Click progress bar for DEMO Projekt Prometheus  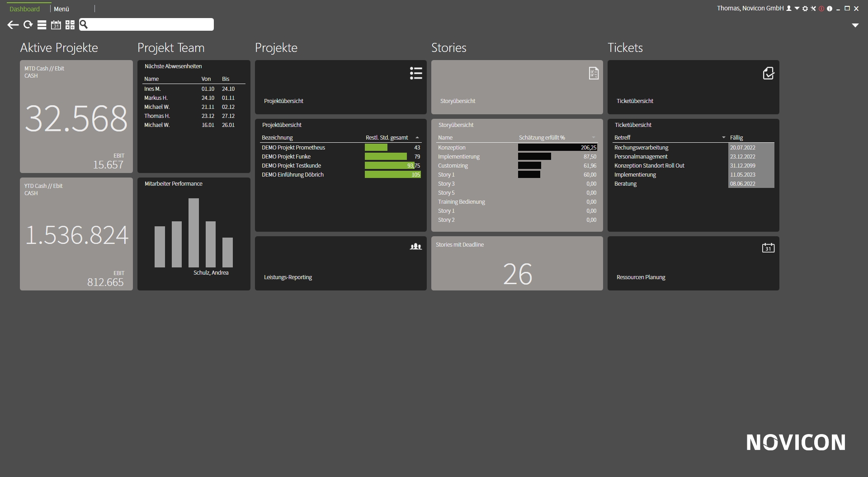[x=376, y=148]
